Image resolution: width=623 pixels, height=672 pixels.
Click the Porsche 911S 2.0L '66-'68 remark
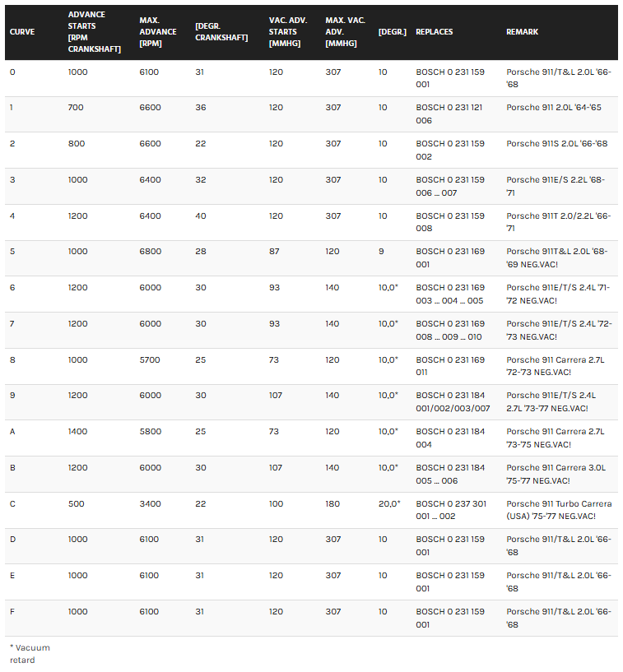[x=556, y=144]
